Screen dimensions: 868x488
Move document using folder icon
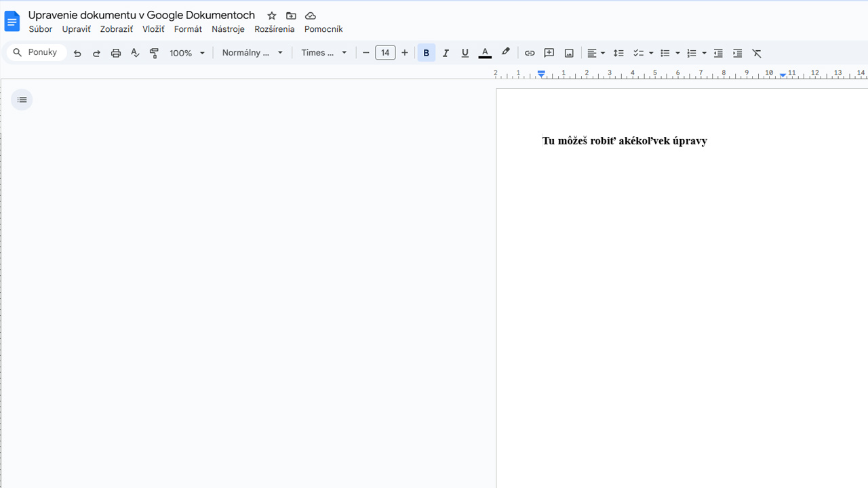291,16
